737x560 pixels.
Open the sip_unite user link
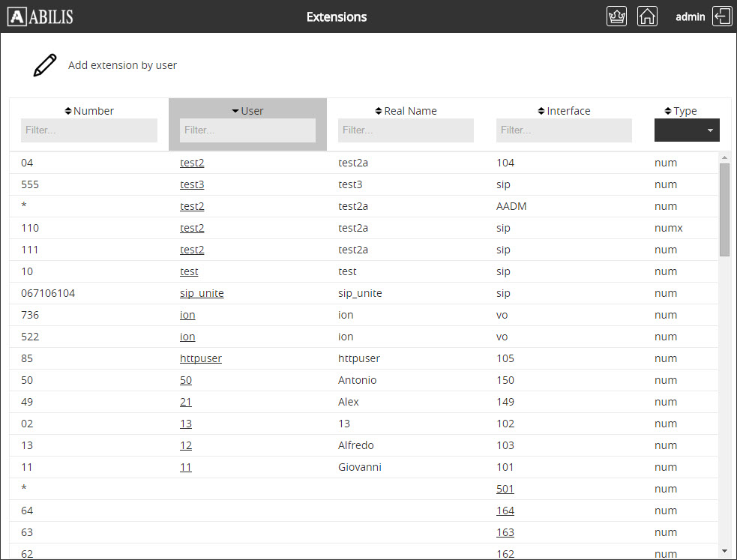(x=202, y=293)
